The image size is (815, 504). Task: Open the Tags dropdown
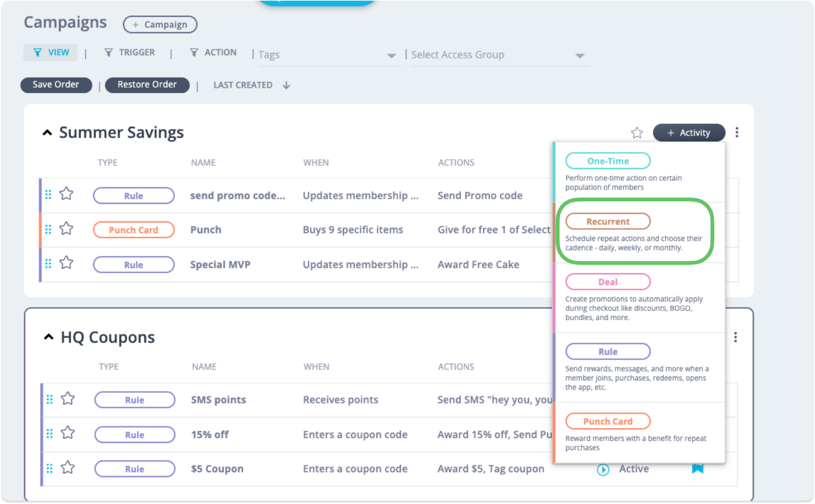click(x=391, y=55)
